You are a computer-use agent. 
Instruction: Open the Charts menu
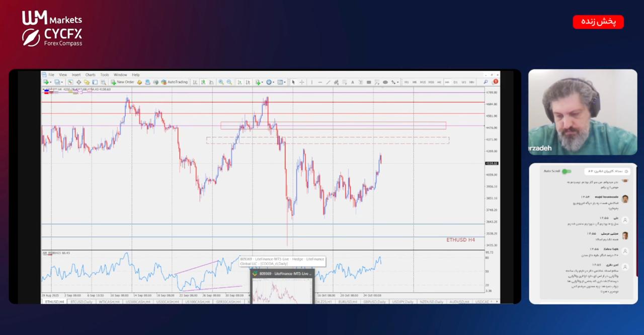(90, 75)
